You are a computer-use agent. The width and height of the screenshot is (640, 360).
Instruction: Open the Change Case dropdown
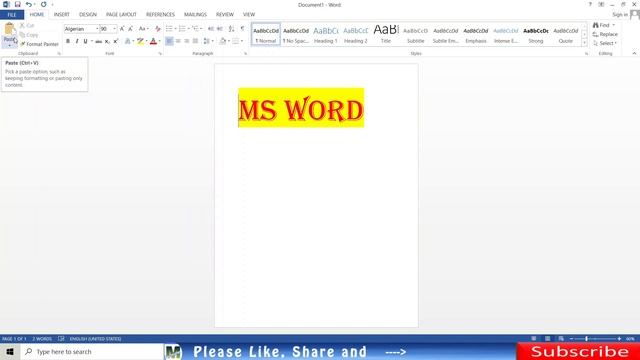click(143, 29)
